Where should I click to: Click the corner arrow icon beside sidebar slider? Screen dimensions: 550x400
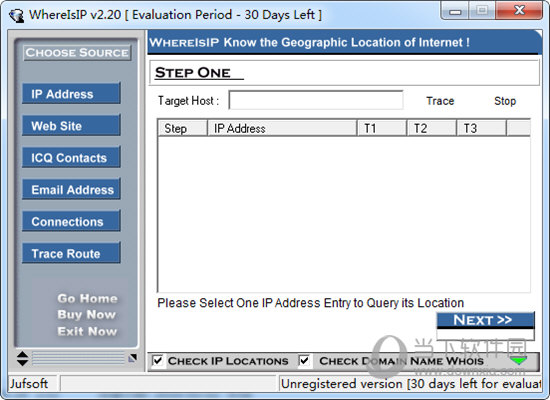pyautogui.click(x=133, y=358)
